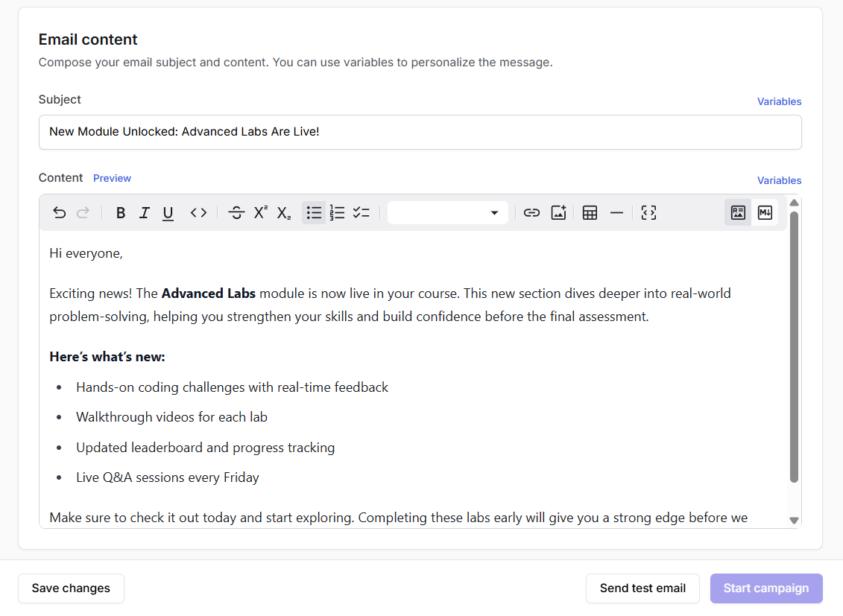This screenshot has height=616, width=843.
Task: Toggle numbered list formatting
Action: 338,213
